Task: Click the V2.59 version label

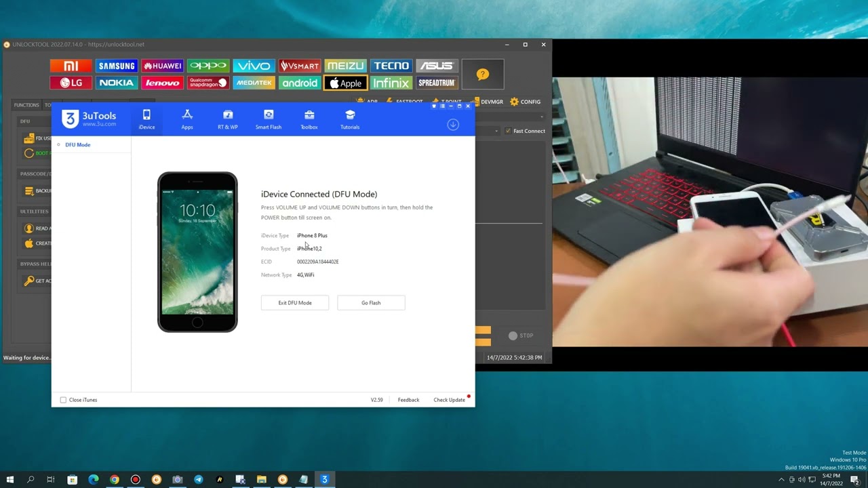Action: (x=376, y=400)
